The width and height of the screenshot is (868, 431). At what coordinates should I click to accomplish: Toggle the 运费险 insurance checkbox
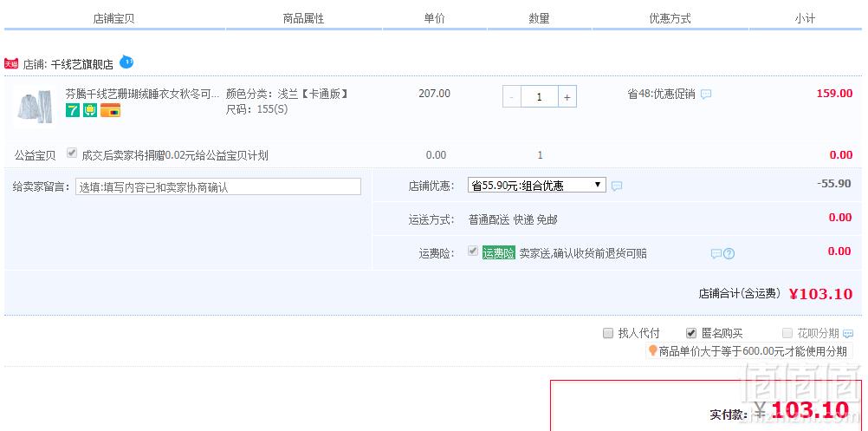[x=473, y=251]
